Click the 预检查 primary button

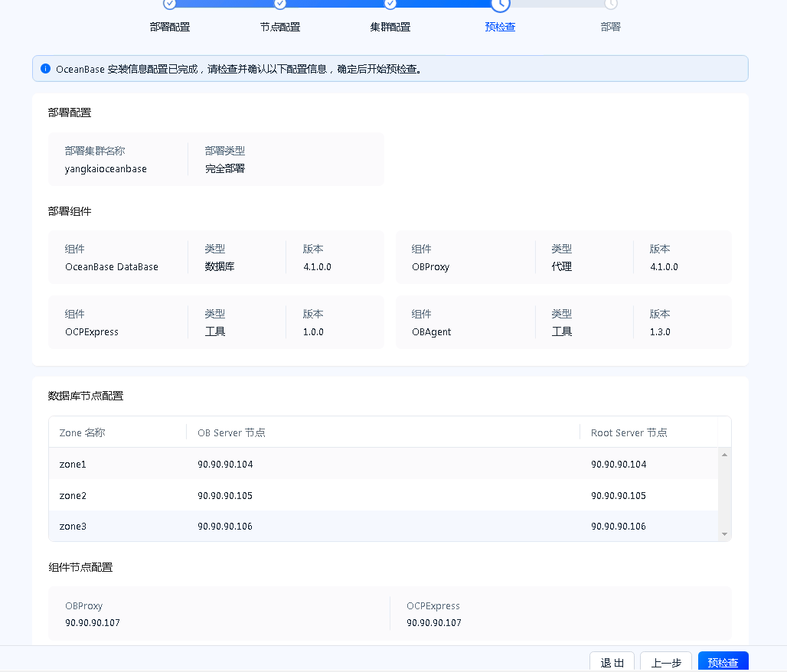[x=723, y=662]
